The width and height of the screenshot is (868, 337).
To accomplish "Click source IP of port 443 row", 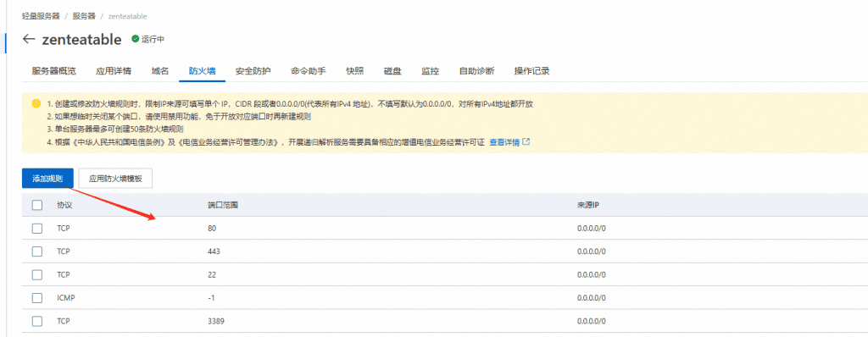I will [591, 251].
